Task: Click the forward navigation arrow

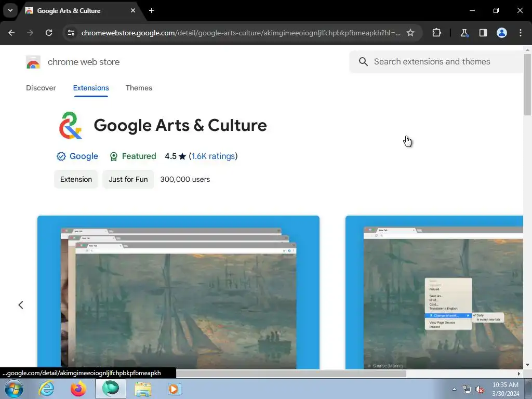Action: pyautogui.click(x=30, y=33)
